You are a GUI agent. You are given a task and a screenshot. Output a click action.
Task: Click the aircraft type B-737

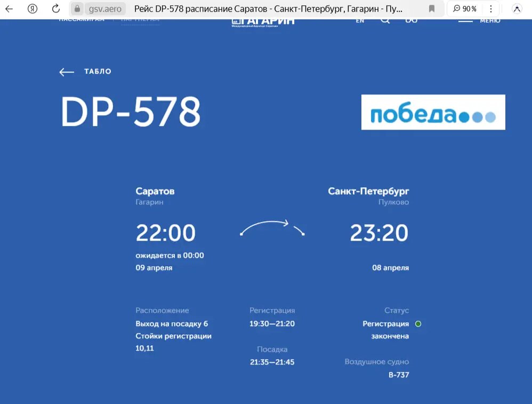point(399,375)
